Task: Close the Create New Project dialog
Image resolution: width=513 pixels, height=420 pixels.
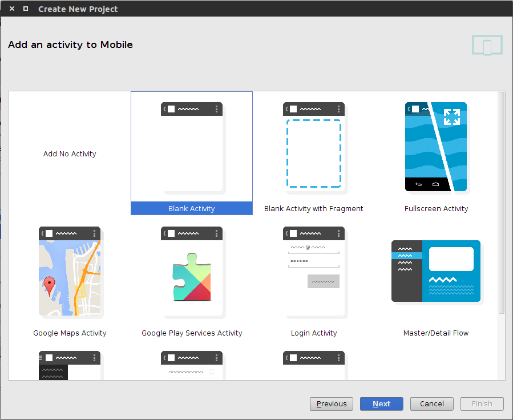Action: coord(12,9)
